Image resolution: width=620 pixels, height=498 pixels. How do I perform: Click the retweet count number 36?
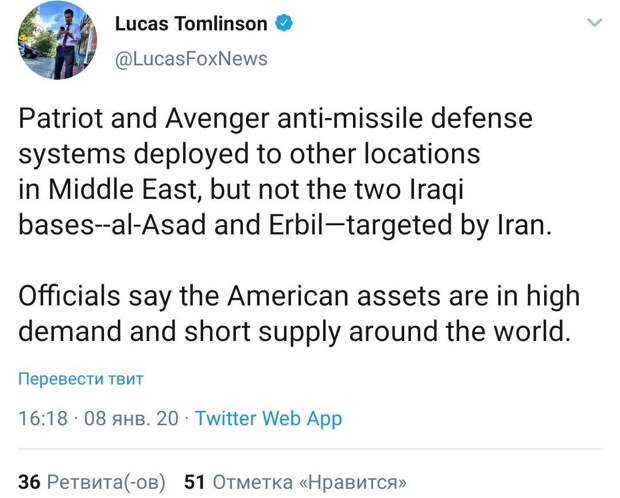[x=29, y=482]
